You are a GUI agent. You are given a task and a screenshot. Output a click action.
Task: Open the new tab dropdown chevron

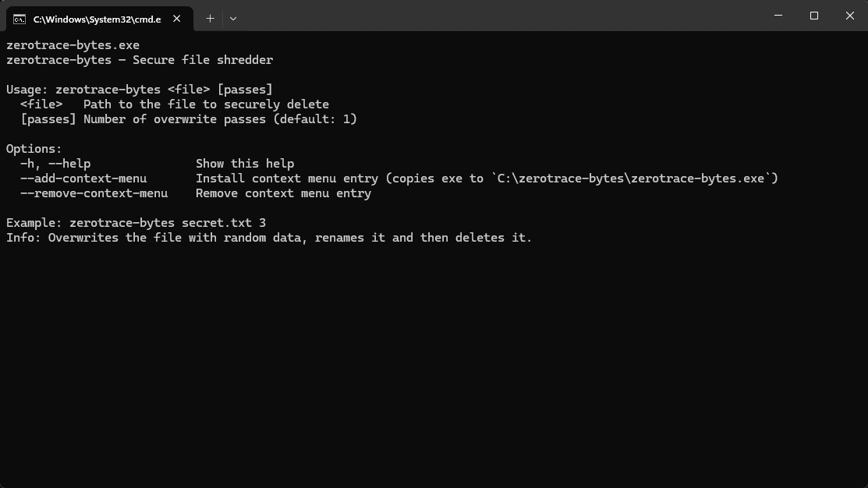(232, 18)
